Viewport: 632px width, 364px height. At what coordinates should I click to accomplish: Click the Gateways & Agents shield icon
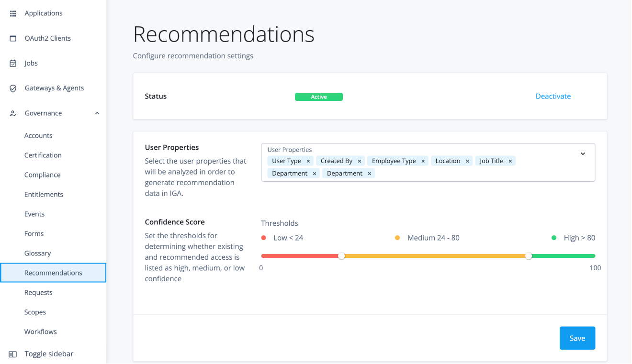13,88
